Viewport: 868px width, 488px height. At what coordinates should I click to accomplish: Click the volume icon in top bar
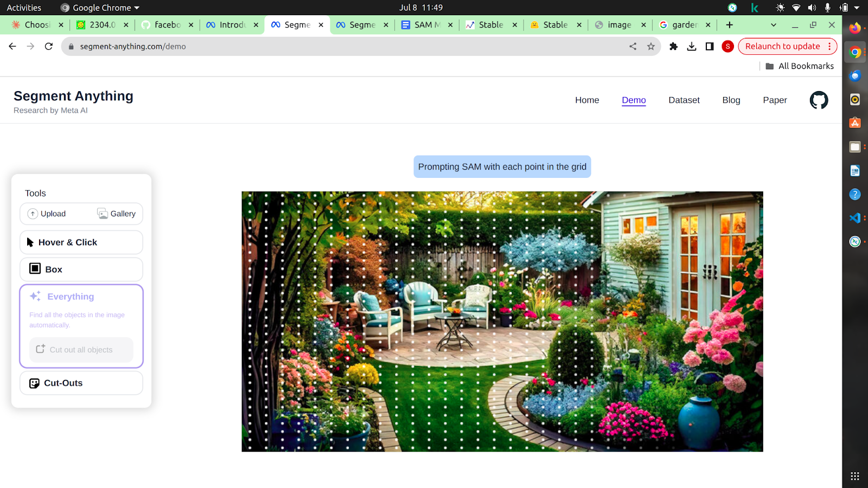812,8
